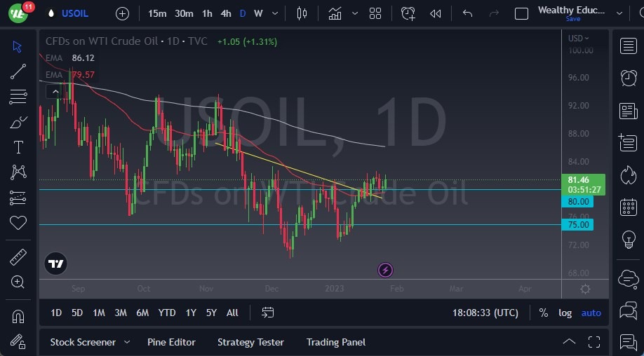Toggle log scale on price axis
Screen dimensions: 644x356
tap(565, 313)
